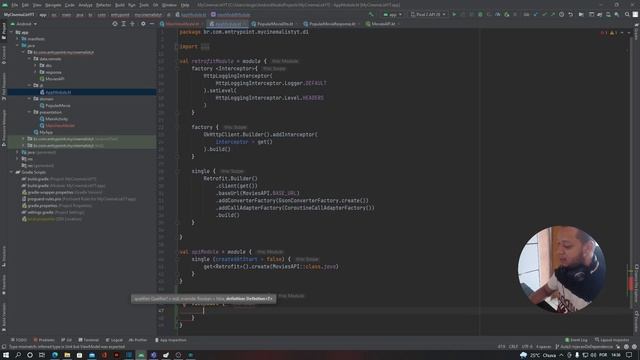Viewport: 640px width, 360px height.
Task: Open the notification center in system tray
Action: pos(629,355)
